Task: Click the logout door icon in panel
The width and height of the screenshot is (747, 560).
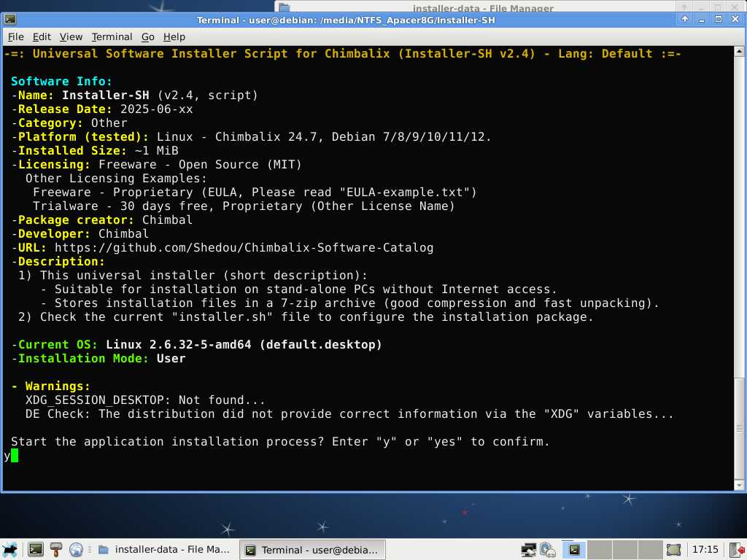Action: [737, 550]
